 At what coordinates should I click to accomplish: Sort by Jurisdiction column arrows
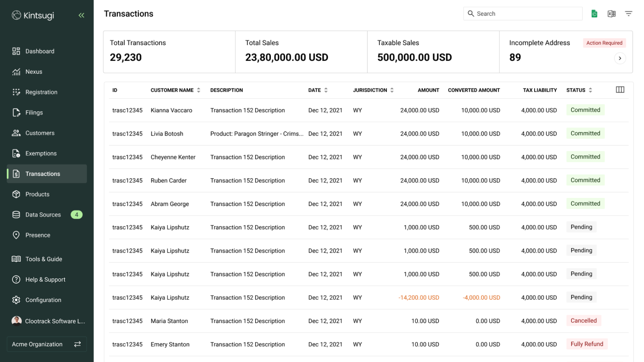(392, 90)
